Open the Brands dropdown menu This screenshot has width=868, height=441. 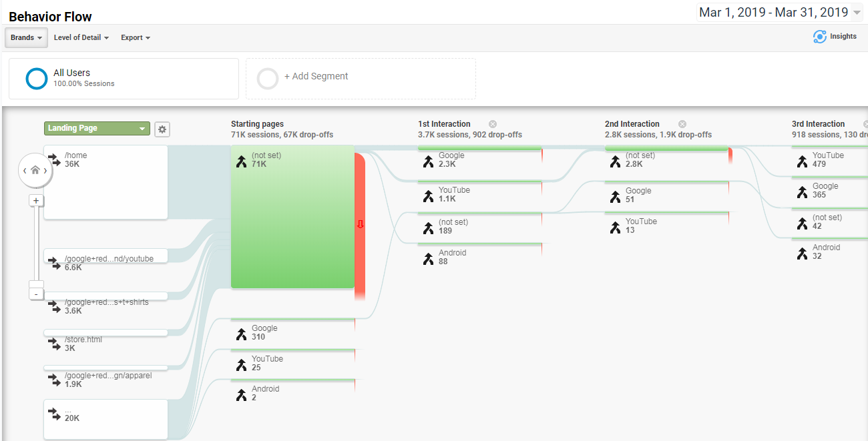pyautogui.click(x=26, y=37)
